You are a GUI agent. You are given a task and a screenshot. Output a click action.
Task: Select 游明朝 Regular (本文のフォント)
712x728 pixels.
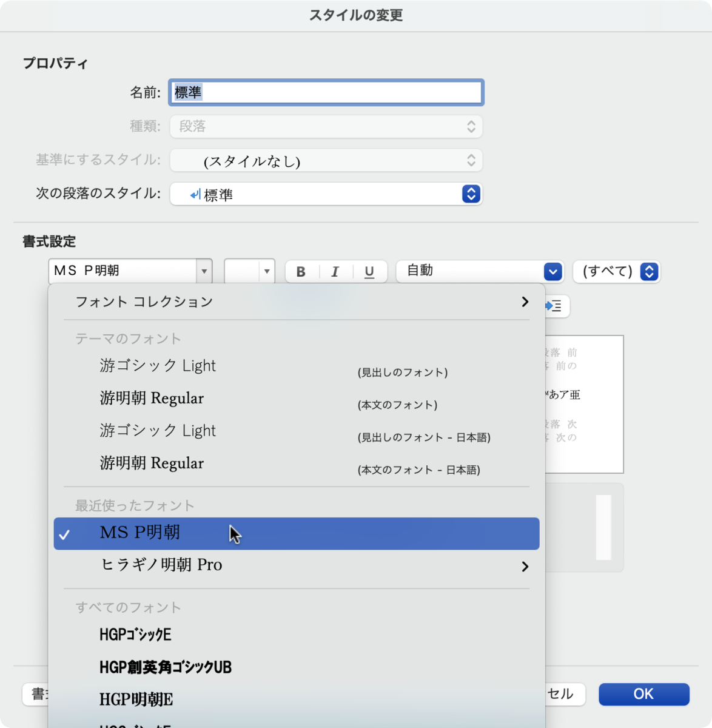point(297,399)
